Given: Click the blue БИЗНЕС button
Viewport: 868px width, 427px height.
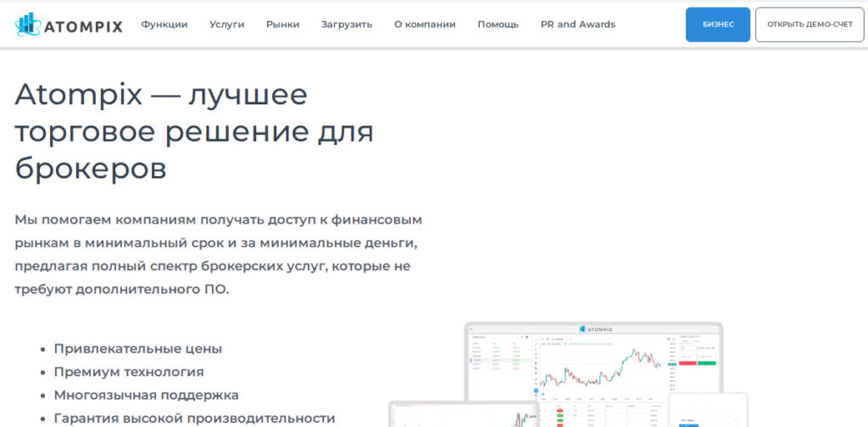Looking at the screenshot, I should (718, 25).
